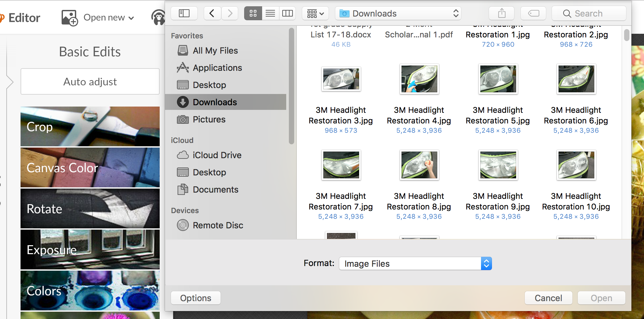Click the List 17-18.docx file name
The height and width of the screenshot is (319, 644).
coord(341,34)
